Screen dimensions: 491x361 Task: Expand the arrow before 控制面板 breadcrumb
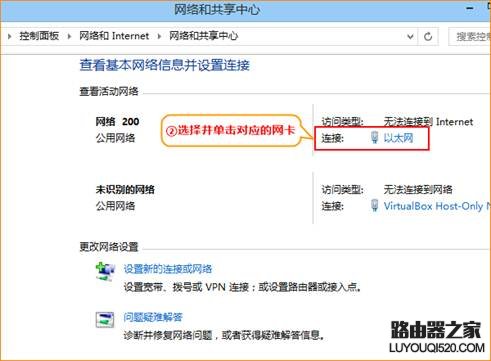point(9,36)
